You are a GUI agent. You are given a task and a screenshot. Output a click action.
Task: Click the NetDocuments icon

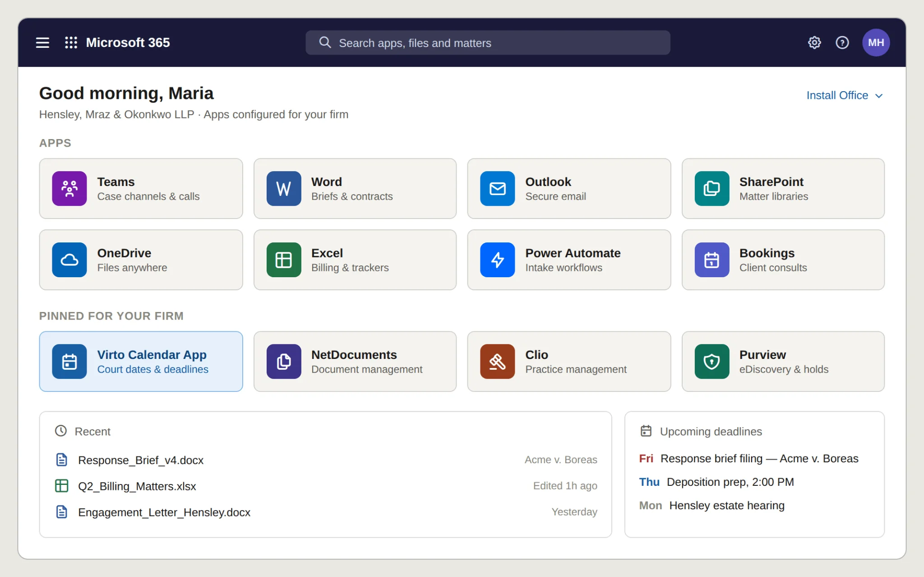284,361
